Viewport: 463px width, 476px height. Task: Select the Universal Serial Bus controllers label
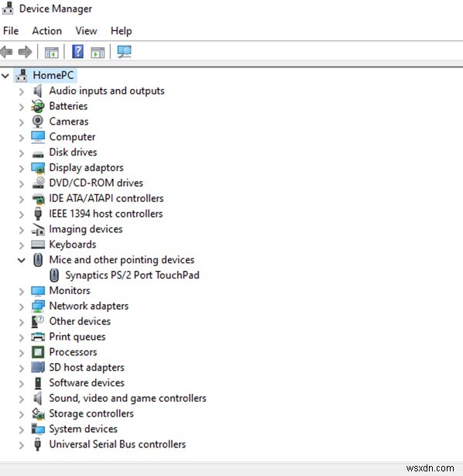(118, 444)
